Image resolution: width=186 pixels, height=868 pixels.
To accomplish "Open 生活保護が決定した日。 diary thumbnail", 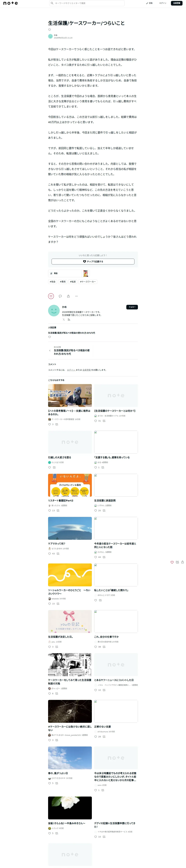I will (70, 621).
